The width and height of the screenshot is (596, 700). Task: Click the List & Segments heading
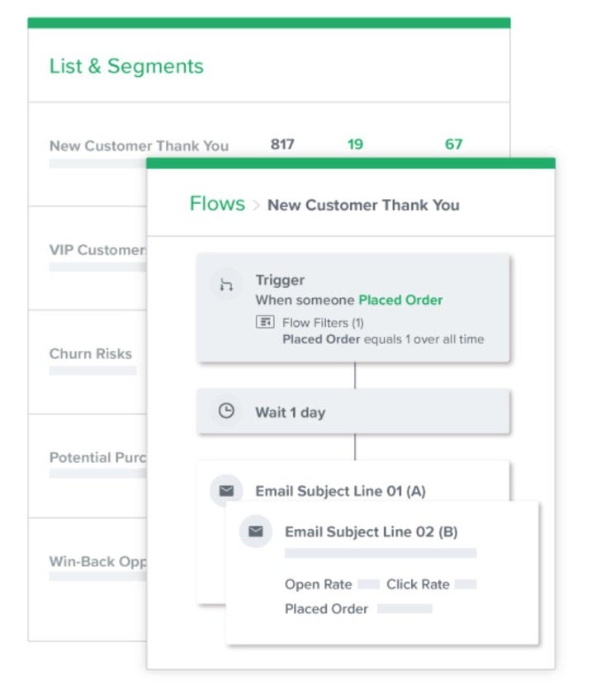(126, 66)
